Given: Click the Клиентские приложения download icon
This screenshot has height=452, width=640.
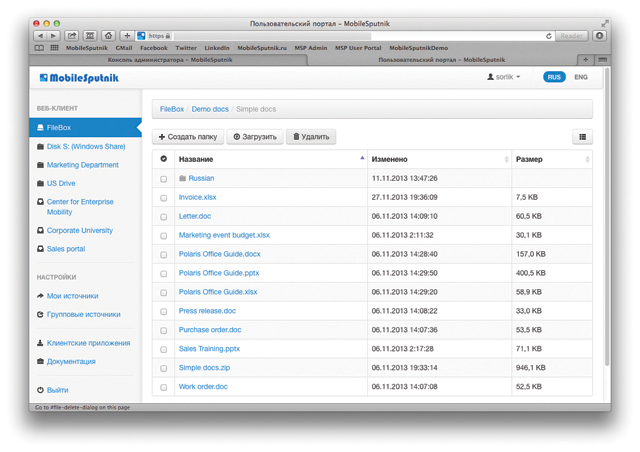Looking at the screenshot, I should [x=40, y=343].
